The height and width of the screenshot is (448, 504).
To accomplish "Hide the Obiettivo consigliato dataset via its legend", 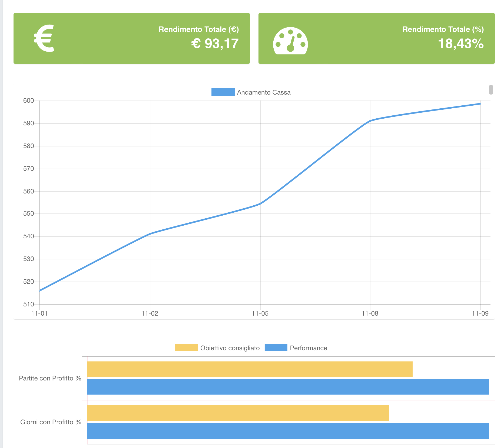I will point(186,348).
